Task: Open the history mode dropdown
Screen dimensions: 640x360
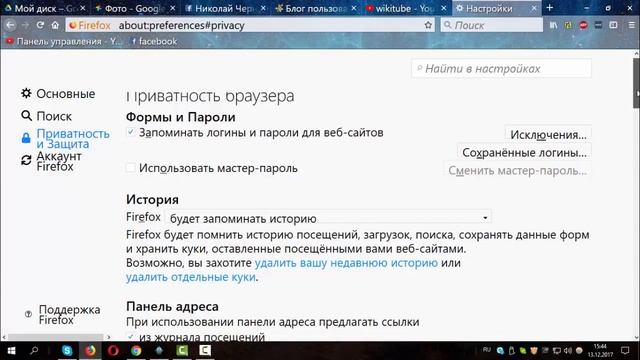Action: [x=328, y=218]
